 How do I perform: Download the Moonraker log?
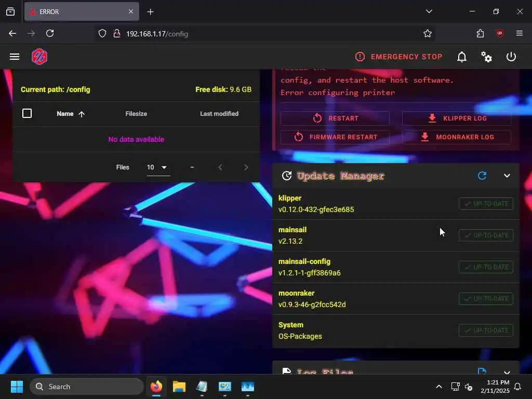[x=456, y=137]
